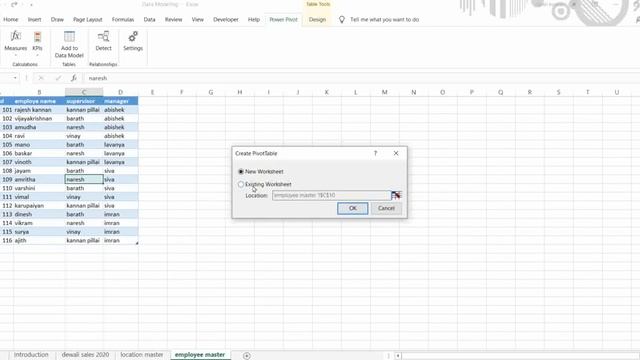Click Add to Data Model icon
The height and width of the screenshot is (360, 640).
pyautogui.click(x=69, y=37)
